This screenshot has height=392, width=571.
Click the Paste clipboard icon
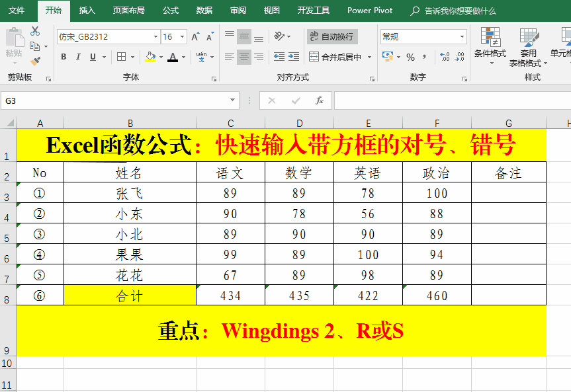15,38
